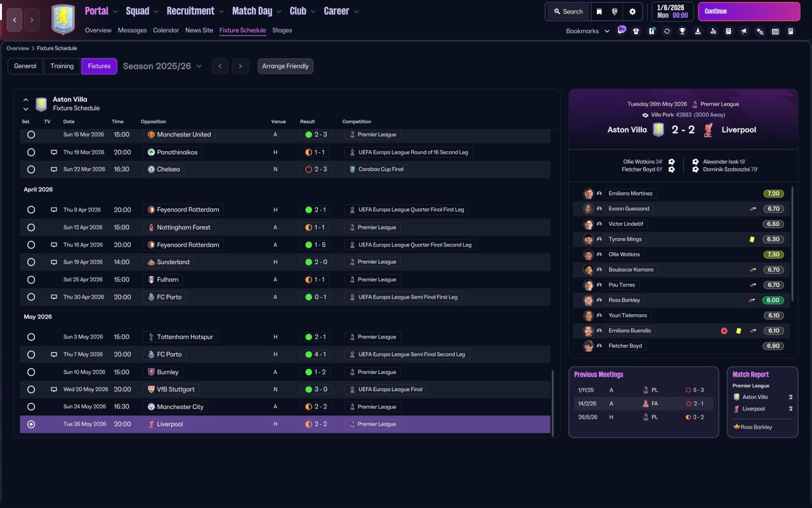Open the megaphone bookmark icon
The width and height of the screenshot is (812, 508).
(744, 31)
